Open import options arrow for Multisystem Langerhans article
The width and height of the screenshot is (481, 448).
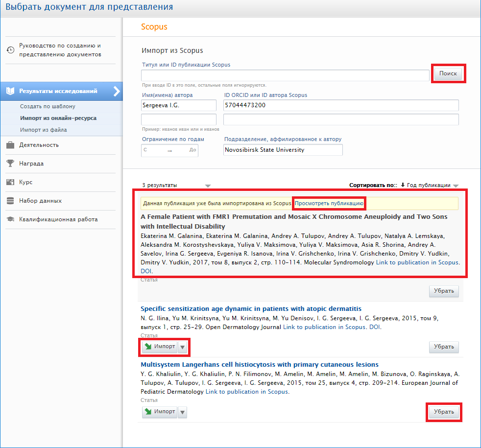(x=183, y=412)
